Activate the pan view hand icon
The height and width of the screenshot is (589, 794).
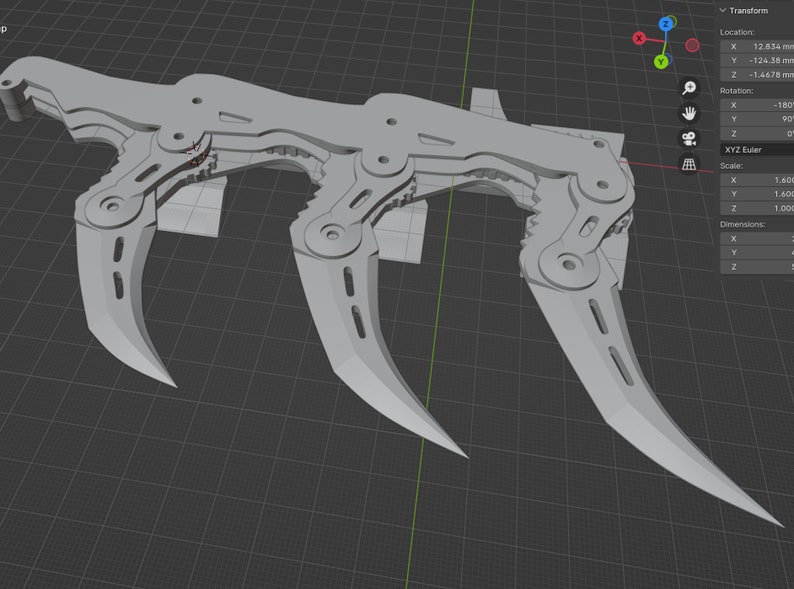point(689,113)
